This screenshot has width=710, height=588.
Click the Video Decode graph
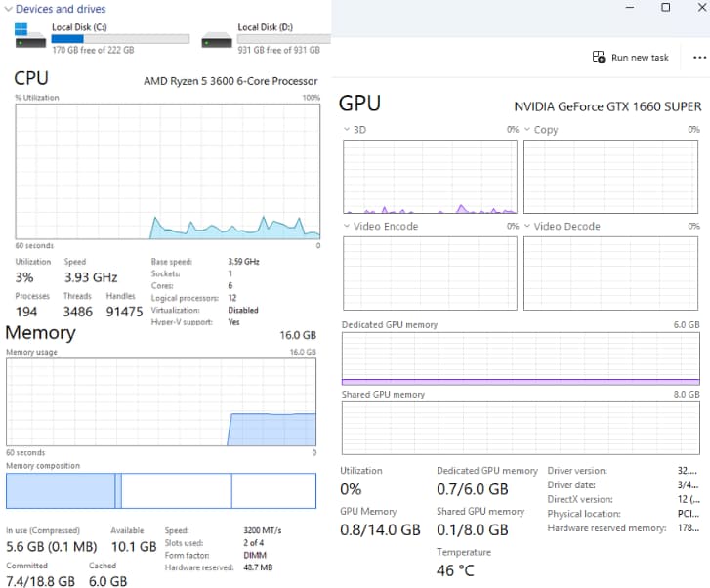point(610,273)
